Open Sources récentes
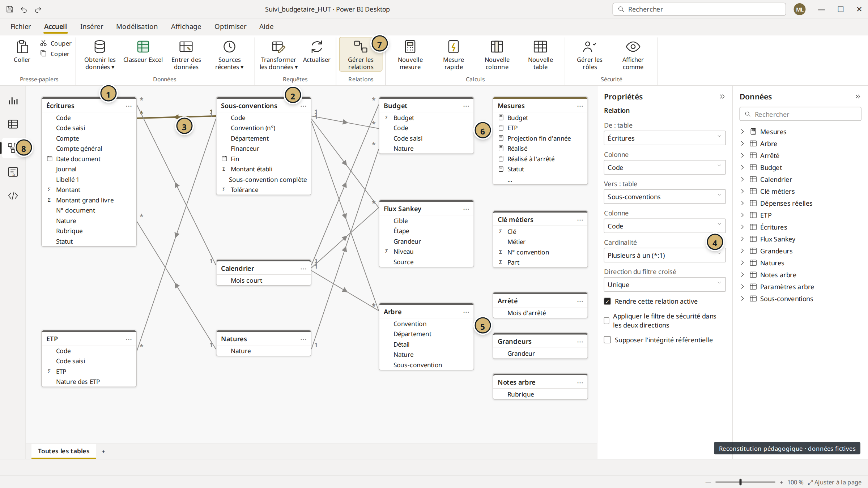The image size is (868, 488). click(x=229, y=55)
